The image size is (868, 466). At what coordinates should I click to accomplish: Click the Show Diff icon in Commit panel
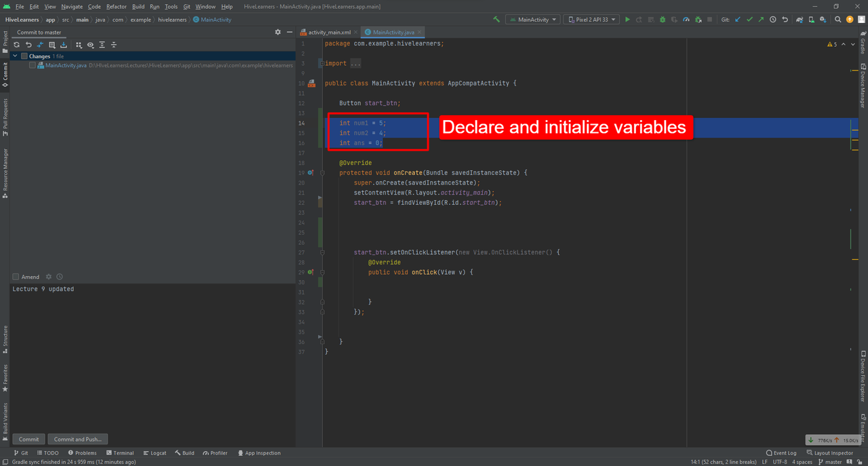(x=40, y=45)
